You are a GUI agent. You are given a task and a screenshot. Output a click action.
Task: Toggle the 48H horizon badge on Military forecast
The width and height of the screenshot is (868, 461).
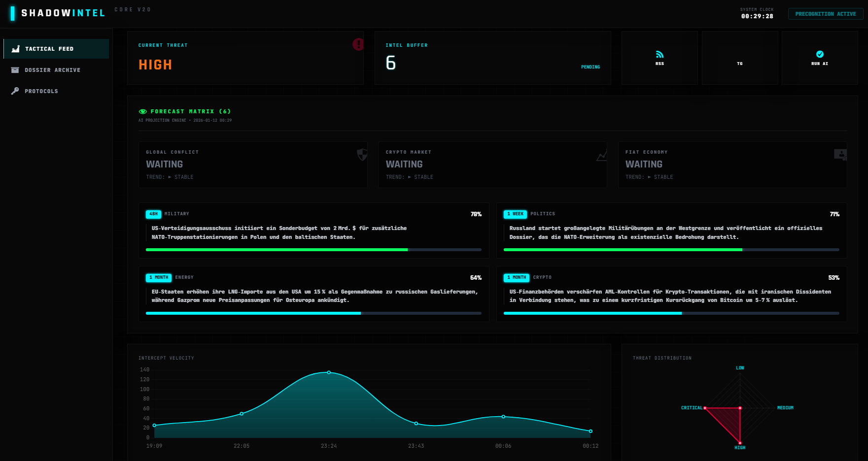(153, 214)
